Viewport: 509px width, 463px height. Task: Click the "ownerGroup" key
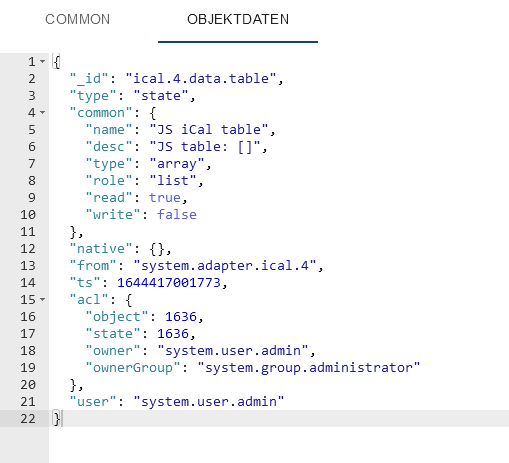click(x=133, y=368)
